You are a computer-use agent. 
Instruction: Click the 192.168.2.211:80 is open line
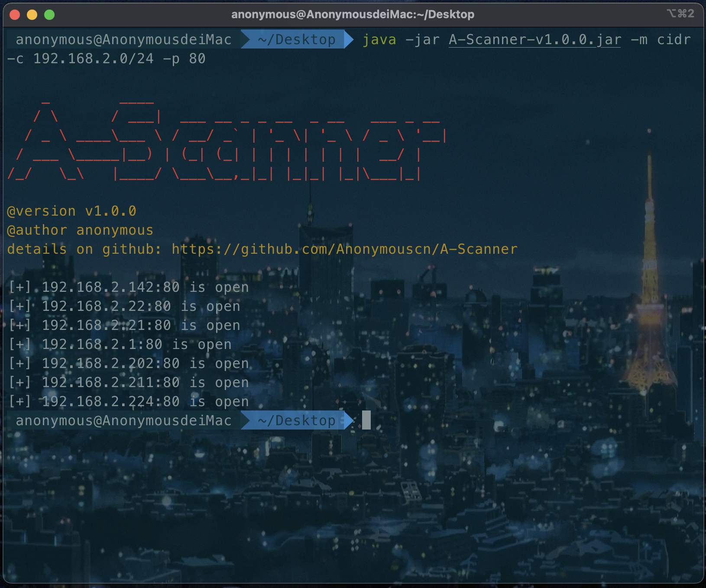coord(129,382)
